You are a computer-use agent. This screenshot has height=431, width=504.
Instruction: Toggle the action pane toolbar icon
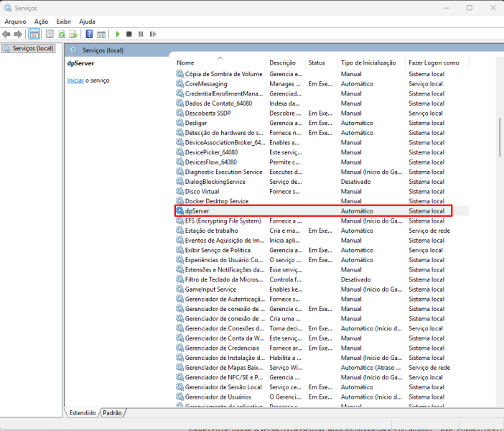click(101, 34)
